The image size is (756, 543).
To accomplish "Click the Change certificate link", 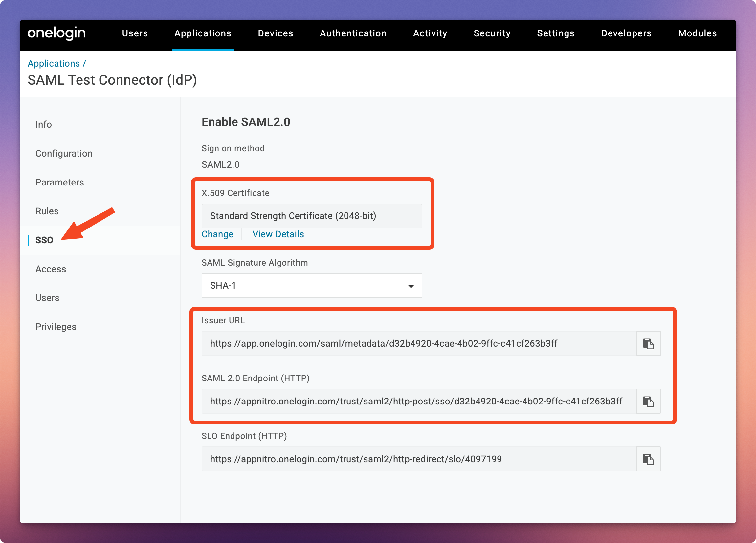I will tap(217, 234).
